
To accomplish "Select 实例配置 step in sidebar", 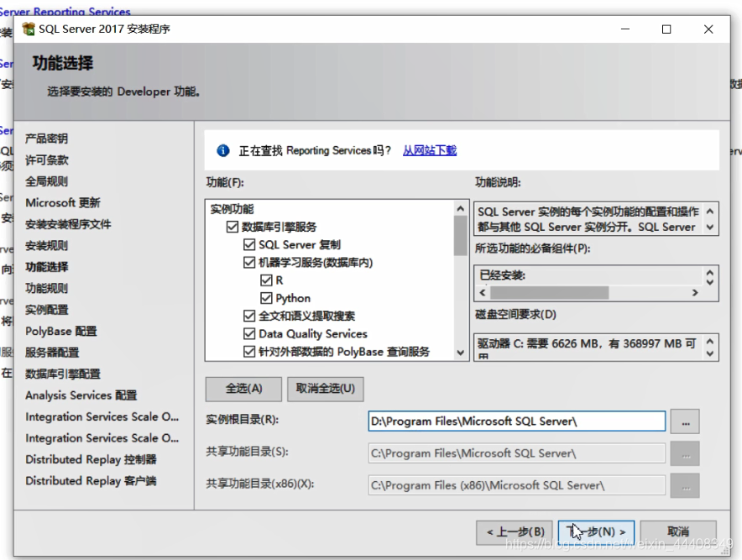I will tap(46, 310).
